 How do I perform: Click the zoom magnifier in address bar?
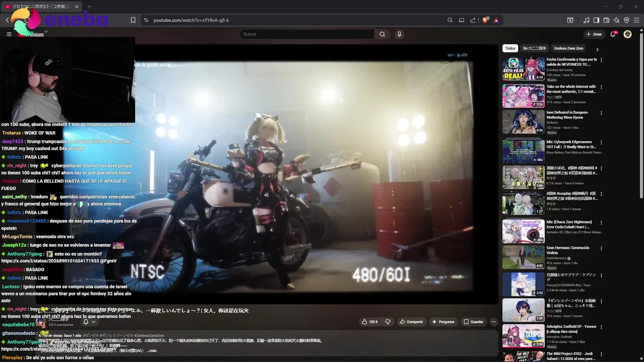pyautogui.click(x=450, y=20)
